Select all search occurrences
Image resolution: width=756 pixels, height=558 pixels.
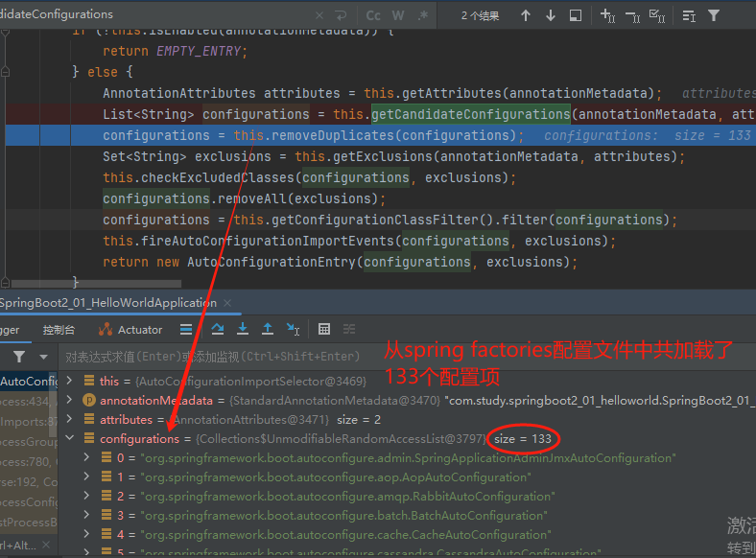[x=657, y=16]
